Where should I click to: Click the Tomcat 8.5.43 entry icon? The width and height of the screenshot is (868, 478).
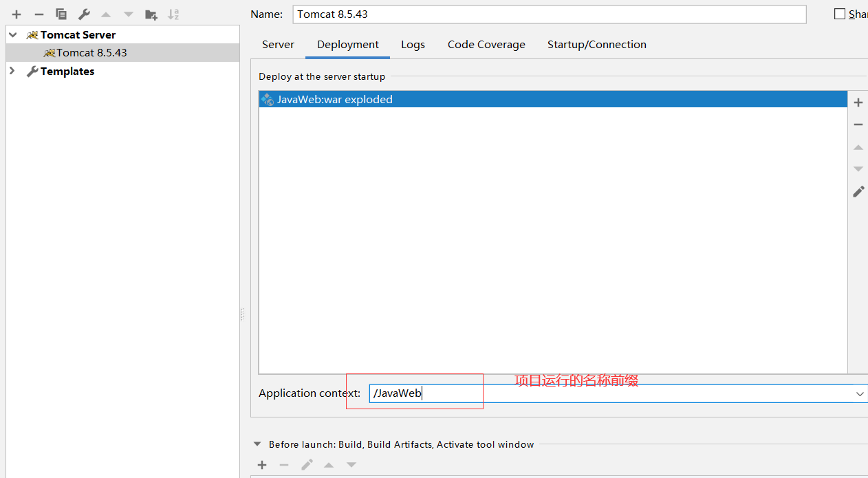click(x=49, y=53)
